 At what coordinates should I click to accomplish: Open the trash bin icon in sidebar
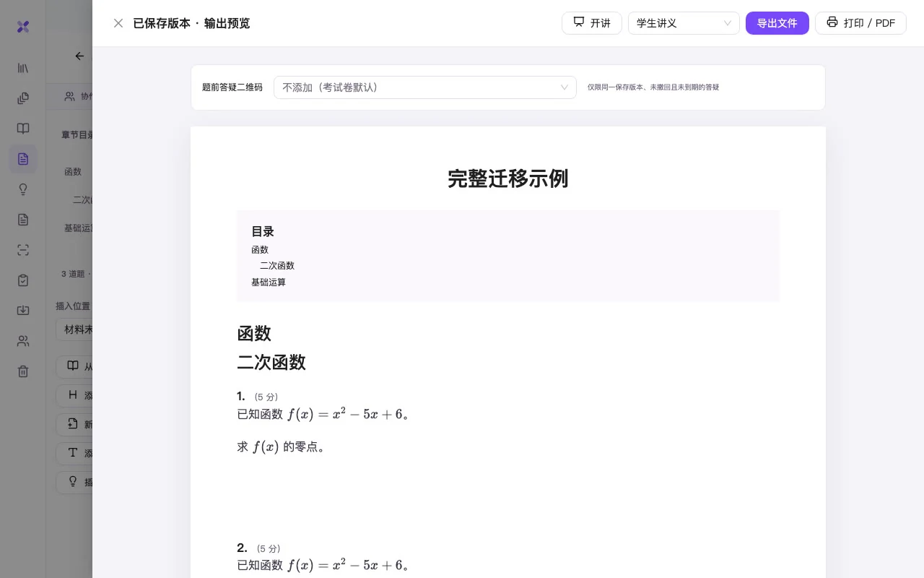click(x=23, y=371)
